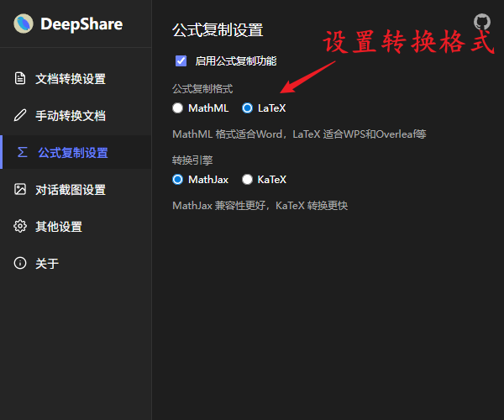The width and height of the screenshot is (504, 420).
Task: Open the GitHub repository icon
Action: pyautogui.click(x=482, y=22)
